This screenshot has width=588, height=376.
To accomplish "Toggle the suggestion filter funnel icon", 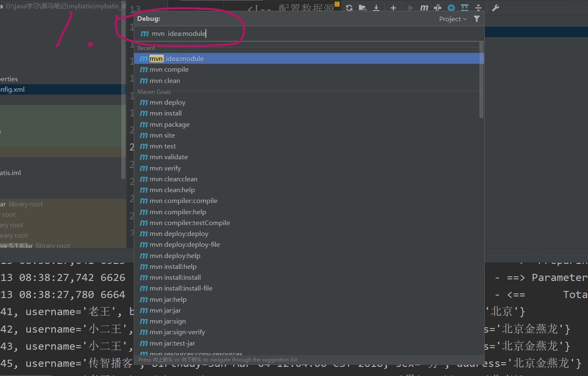I will [x=477, y=18].
